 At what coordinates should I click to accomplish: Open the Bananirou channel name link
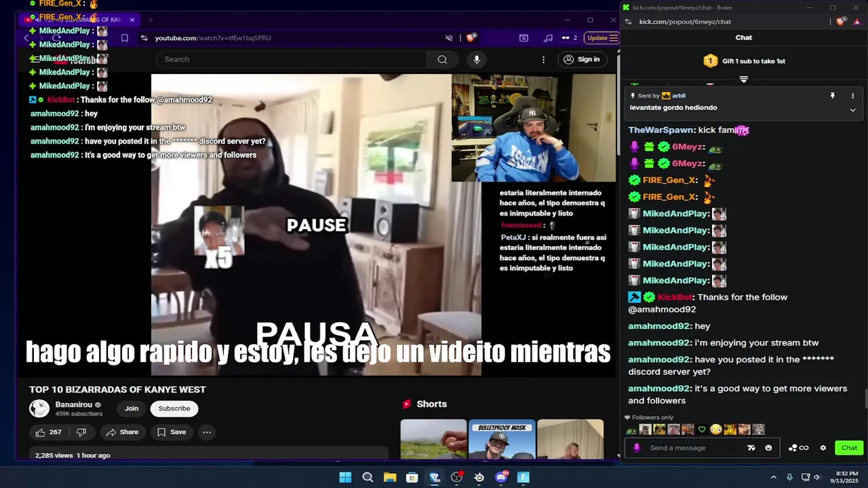pyautogui.click(x=73, y=405)
